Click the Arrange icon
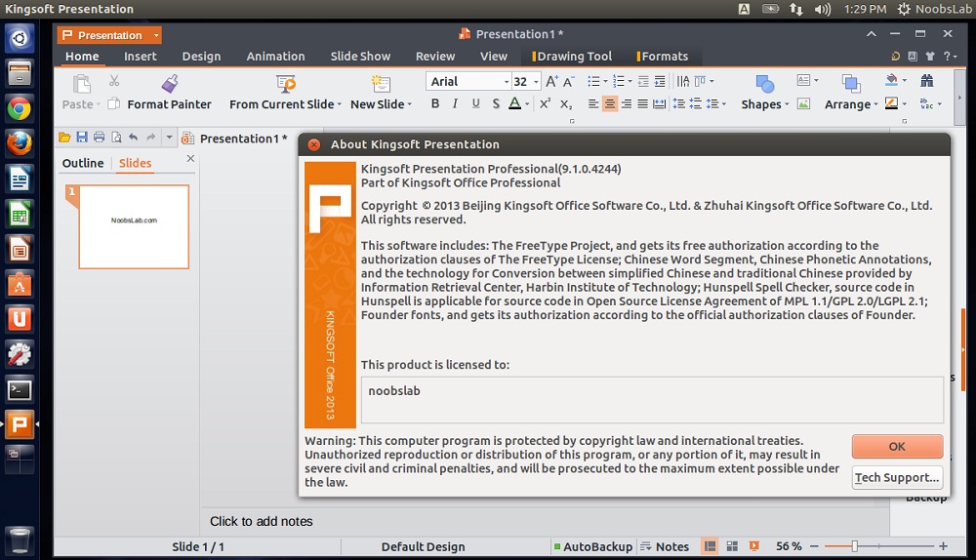This screenshot has height=560, width=976. pos(851,83)
